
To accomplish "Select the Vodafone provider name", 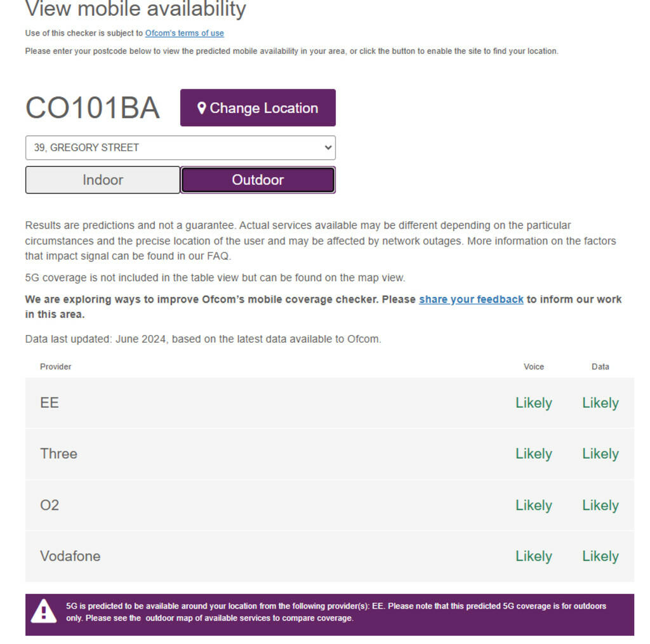I will 70,556.
